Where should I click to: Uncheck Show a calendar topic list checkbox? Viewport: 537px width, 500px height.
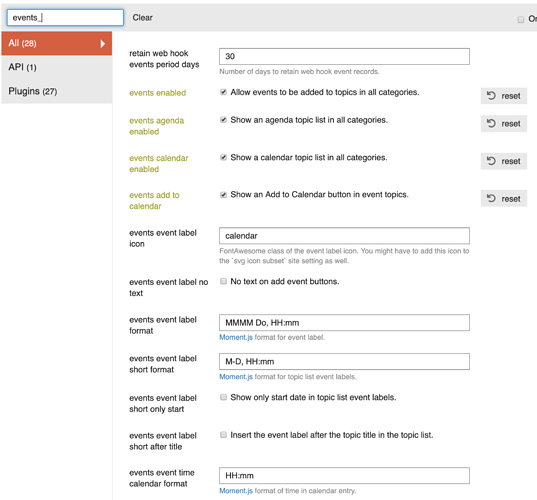coord(223,158)
